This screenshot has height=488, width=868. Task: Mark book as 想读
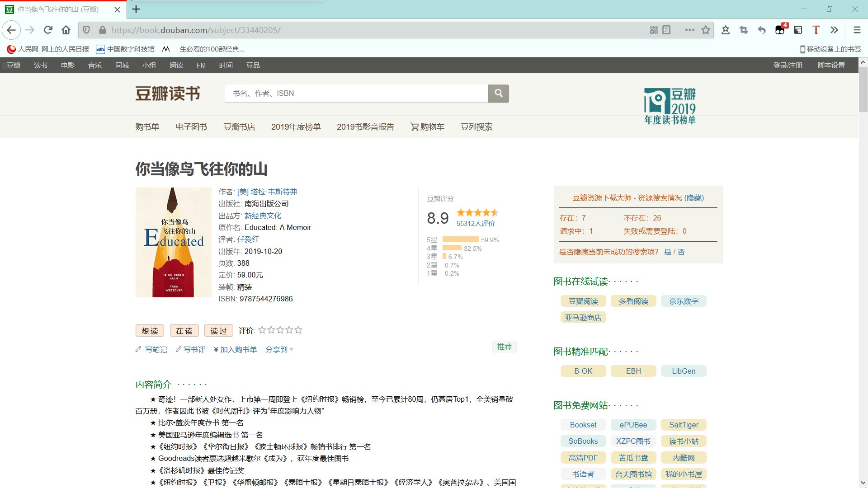pos(150,331)
